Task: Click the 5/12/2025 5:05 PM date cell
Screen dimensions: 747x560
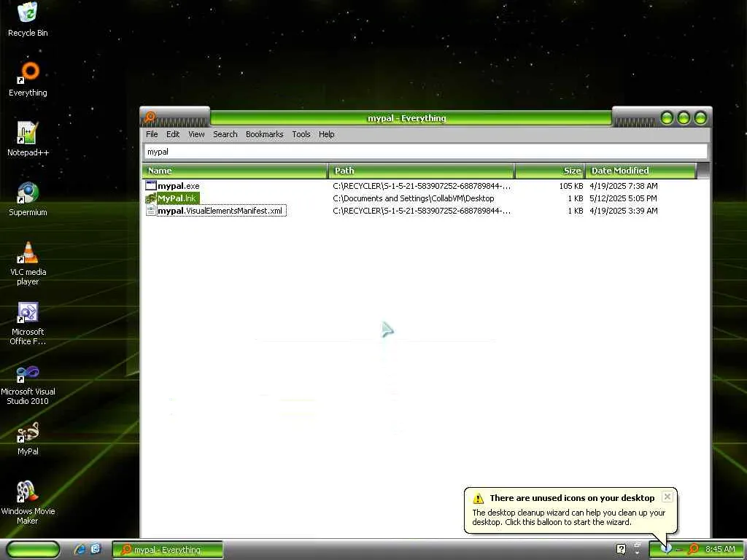Action: coord(623,198)
